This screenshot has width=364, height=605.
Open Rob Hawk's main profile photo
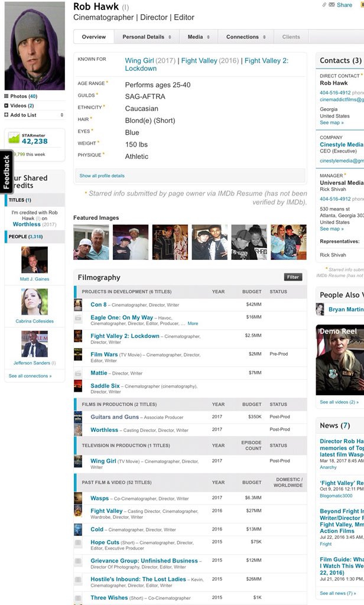click(x=34, y=45)
